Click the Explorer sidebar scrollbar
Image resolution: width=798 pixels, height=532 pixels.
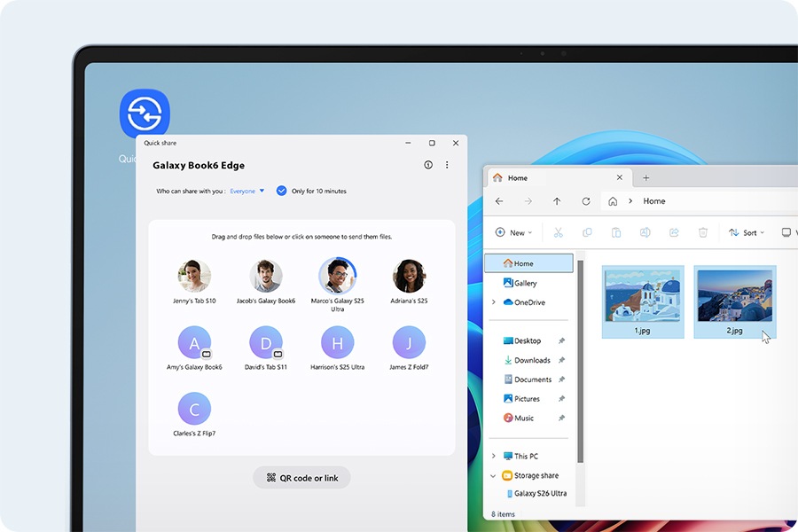coord(580,362)
